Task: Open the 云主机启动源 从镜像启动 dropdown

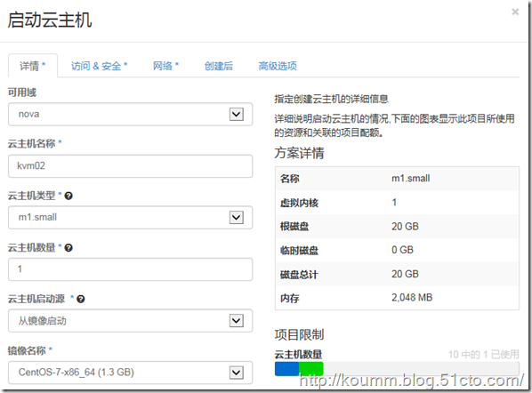Action: click(130, 320)
